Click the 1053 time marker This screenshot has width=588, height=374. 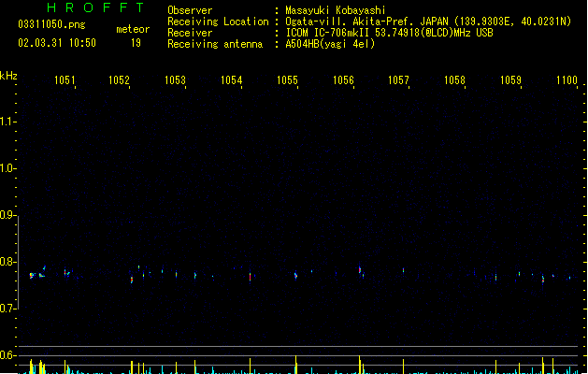click(175, 79)
